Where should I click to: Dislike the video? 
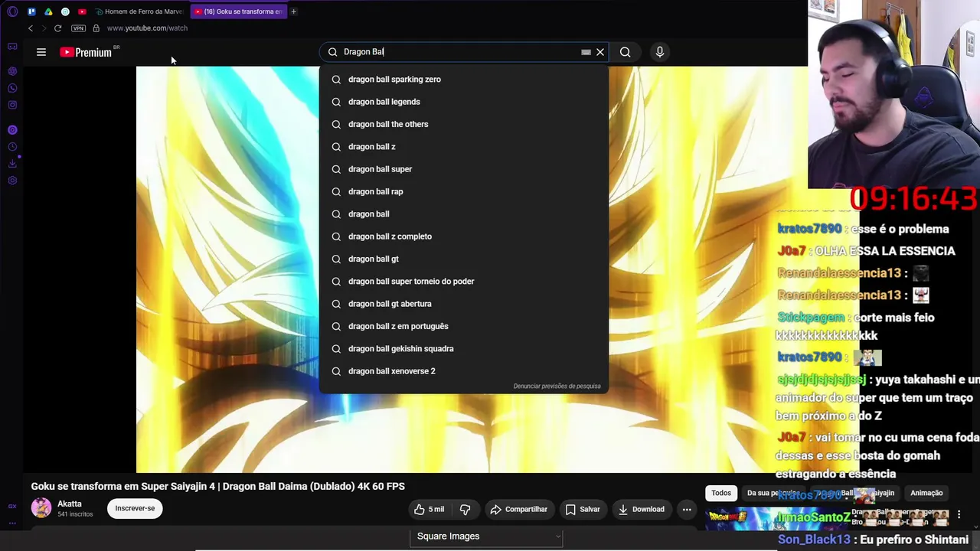465,510
